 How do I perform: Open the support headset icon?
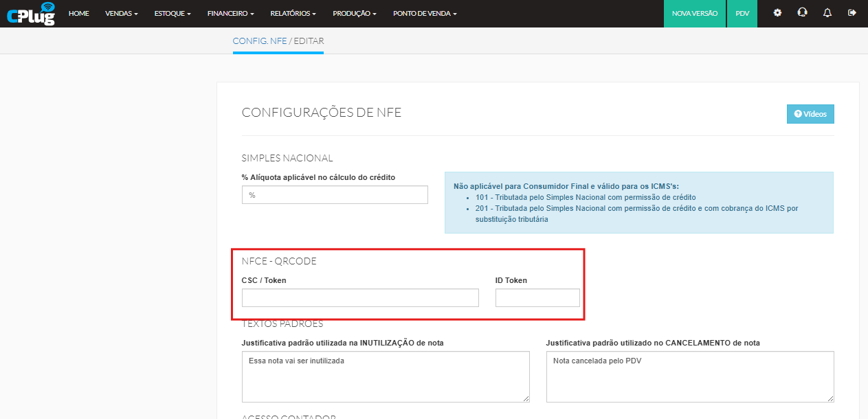(x=802, y=13)
